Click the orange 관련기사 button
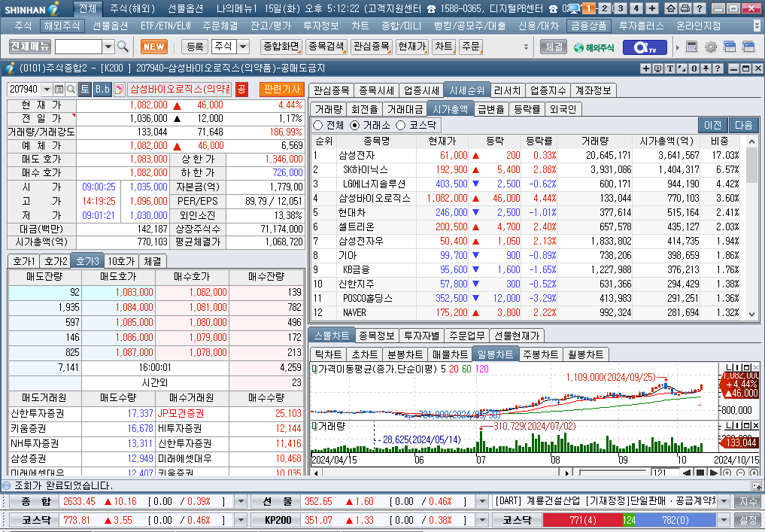 (282, 90)
